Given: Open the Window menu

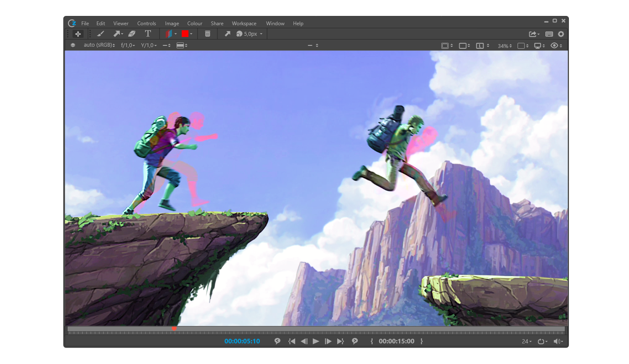Looking at the screenshot, I should click(x=275, y=24).
